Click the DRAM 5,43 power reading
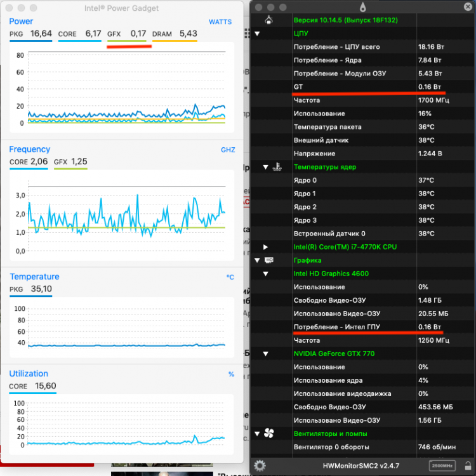 point(175,34)
